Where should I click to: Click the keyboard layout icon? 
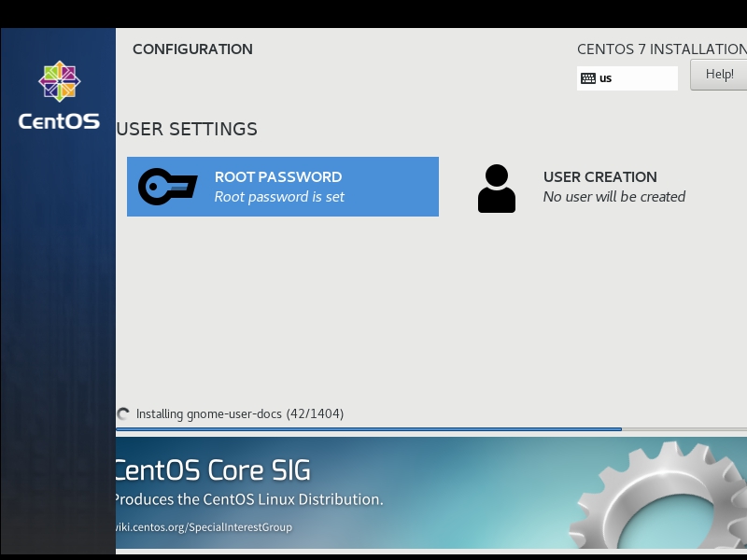[588, 78]
